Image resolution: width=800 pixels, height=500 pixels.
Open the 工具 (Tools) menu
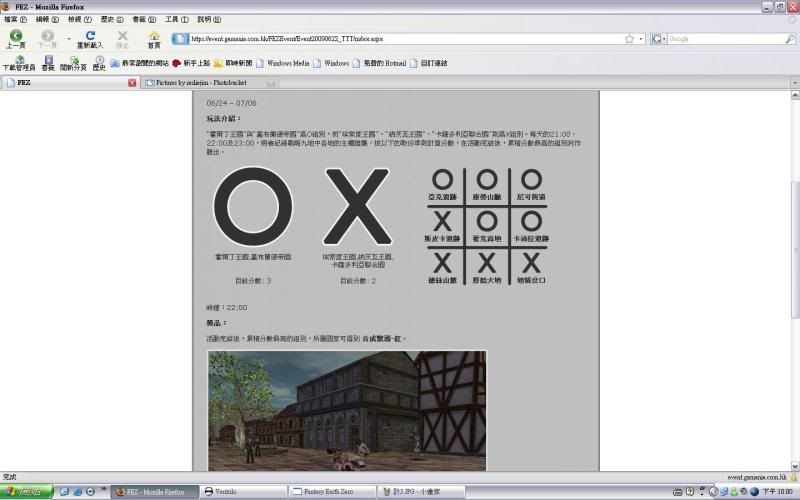[177, 19]
